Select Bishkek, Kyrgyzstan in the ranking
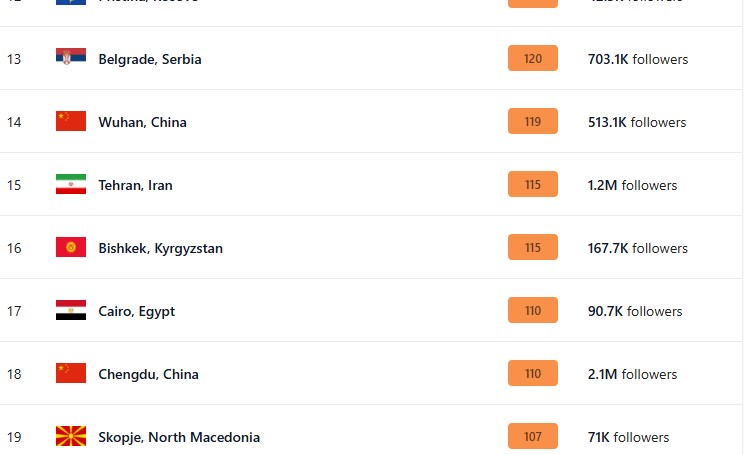The width and height of the screenshot is (749, 455). pyautogui.click(x=160, y=248)
